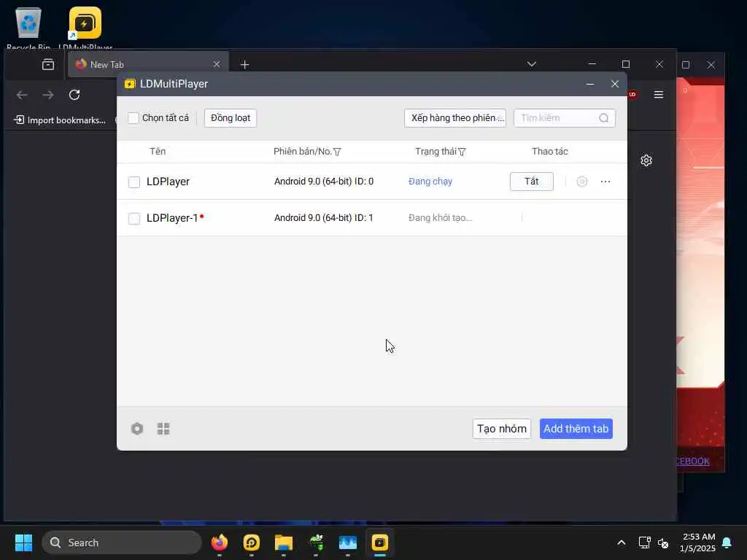Close the New Tab tab

click(x=216, y=64)
